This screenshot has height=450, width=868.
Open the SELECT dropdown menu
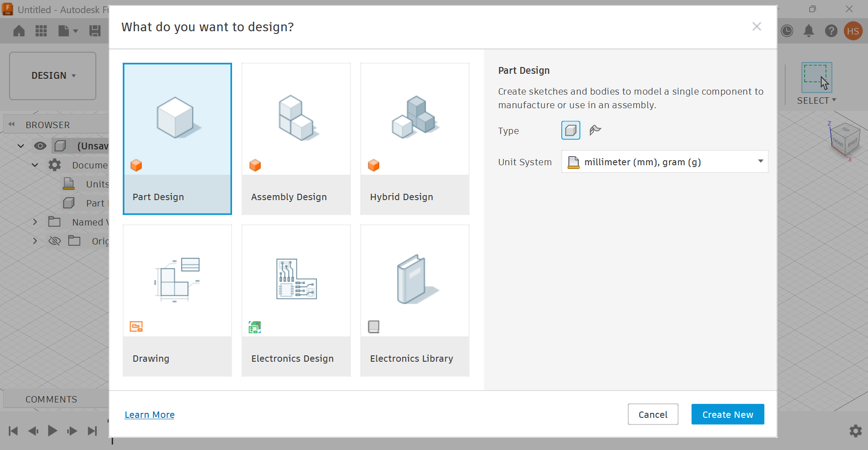[816, 101]
